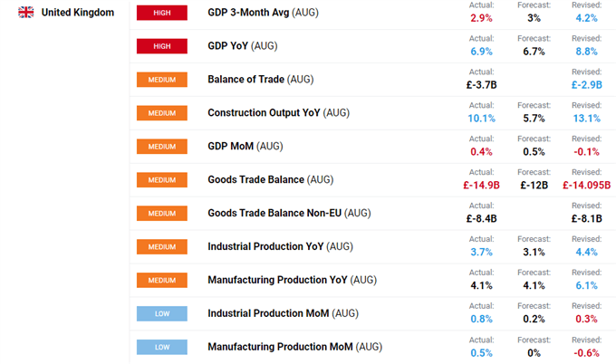This screenshot has width=616, height=364.
Task: Click the United Kingdom flag icon
Action: pyautogui.click(x=26, y=13)
